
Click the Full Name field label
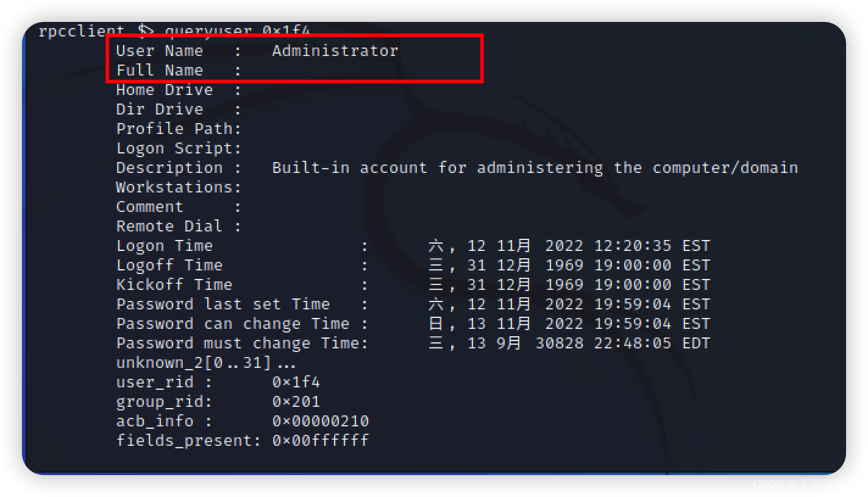click(x=159, y=70)
